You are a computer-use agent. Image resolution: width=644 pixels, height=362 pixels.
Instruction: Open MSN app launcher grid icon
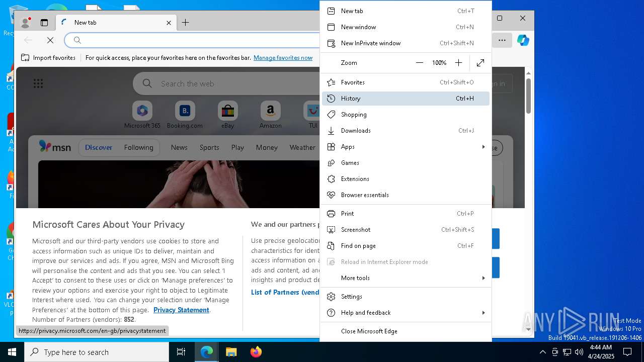38,83
